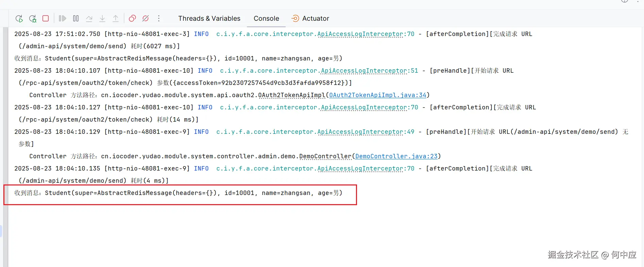644x267 pixels.
Task: Mute breakpoints with slashed circle icon
Action: pos(146,18)
